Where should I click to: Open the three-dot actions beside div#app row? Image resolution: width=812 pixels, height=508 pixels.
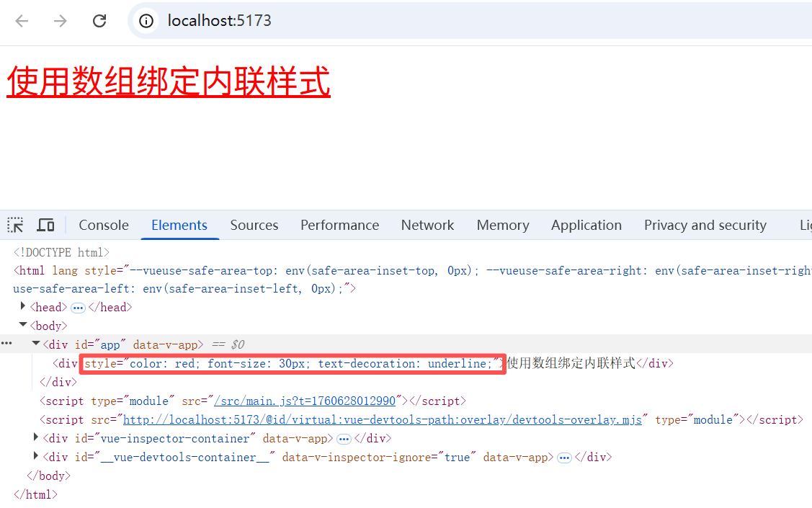click(6, 343)
